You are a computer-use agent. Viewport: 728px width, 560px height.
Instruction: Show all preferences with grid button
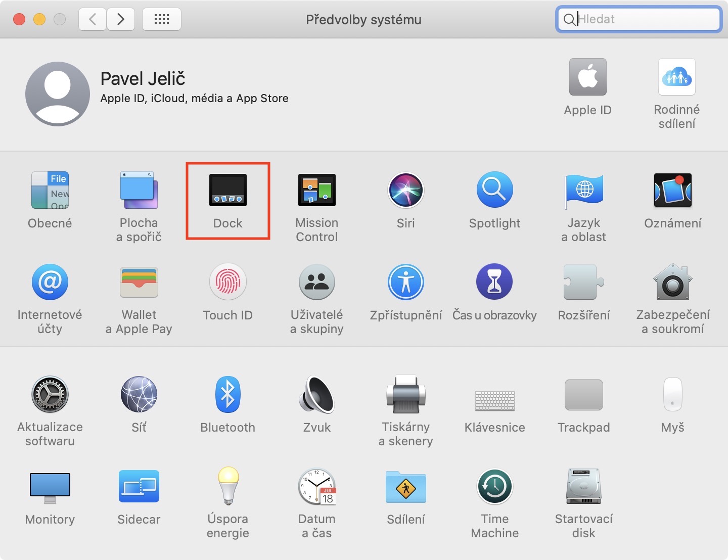[162, 19]
